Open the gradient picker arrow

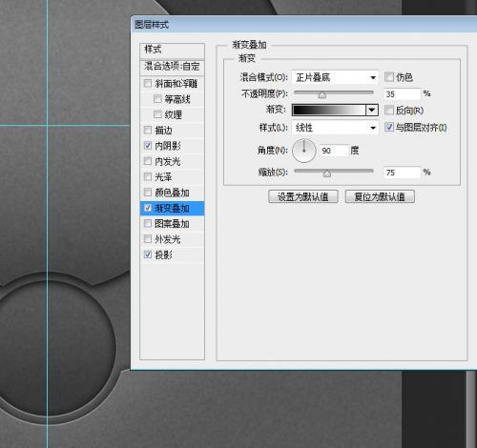(371, 110)
